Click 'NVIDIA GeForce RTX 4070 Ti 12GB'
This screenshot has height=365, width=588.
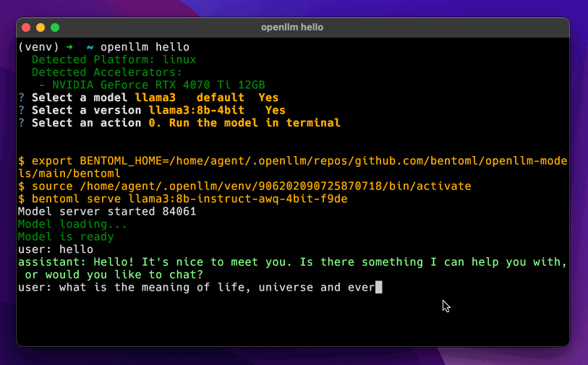(x=158, y=85)
